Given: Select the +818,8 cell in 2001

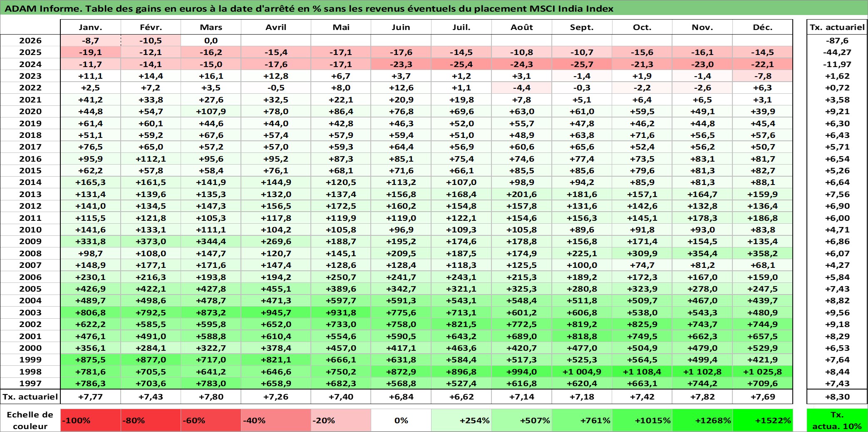Looking at the screenshot, I should (582, 336).
